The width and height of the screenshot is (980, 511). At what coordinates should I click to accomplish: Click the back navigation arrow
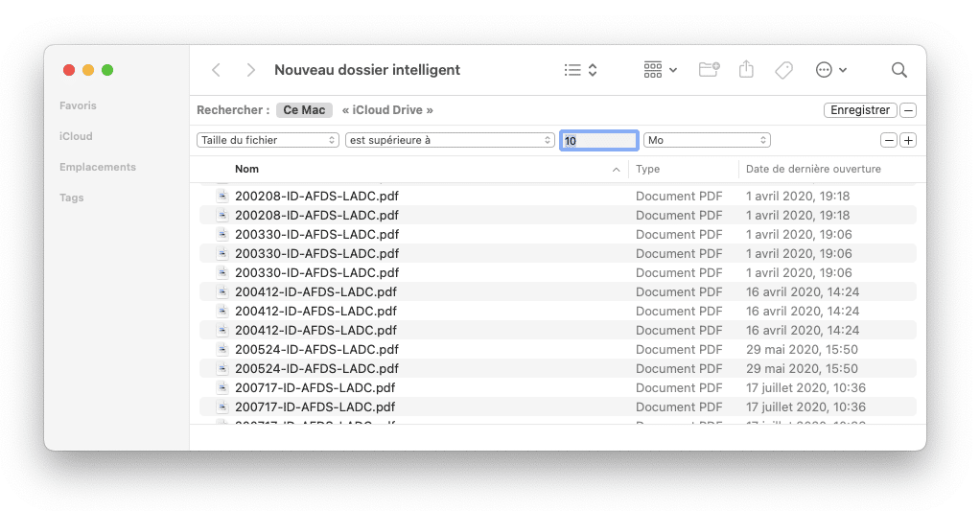coord(216,70)
